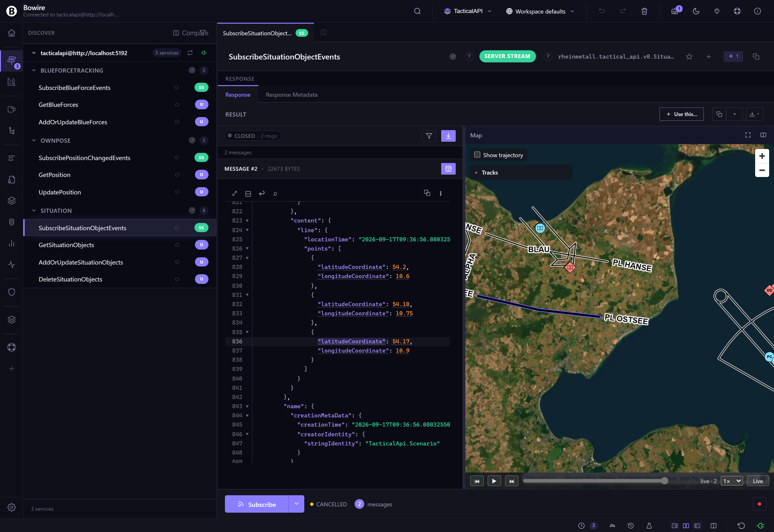Click the download messages icon
Image resolution: width=774 pixels, height=532 pixels.
pos(448,136)
